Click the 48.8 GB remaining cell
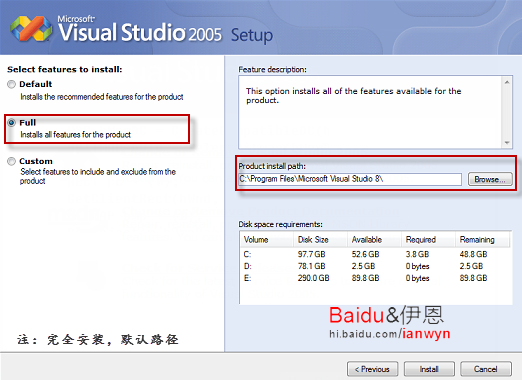Viewport: 522px width, 380px height. 473,254
